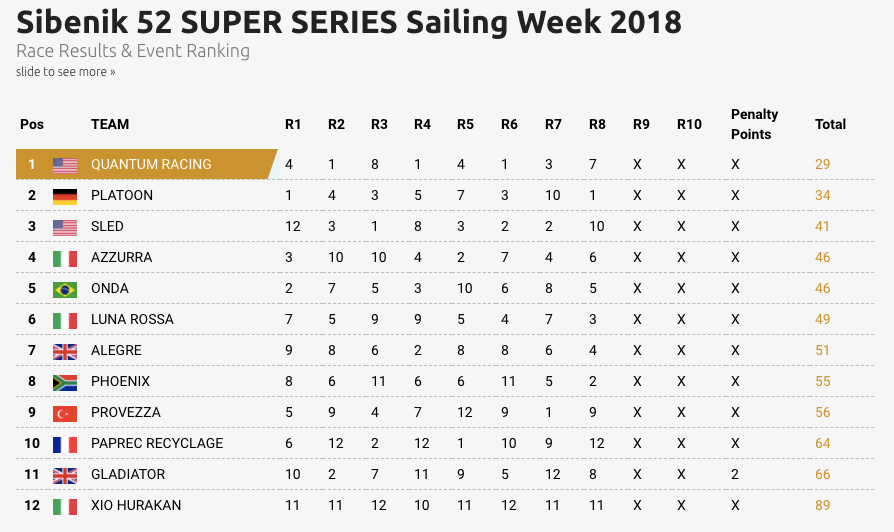The height and width of the screenshot is (532, 894).
Task: Select the R1 column header
Action: click(x=293, y=124)
